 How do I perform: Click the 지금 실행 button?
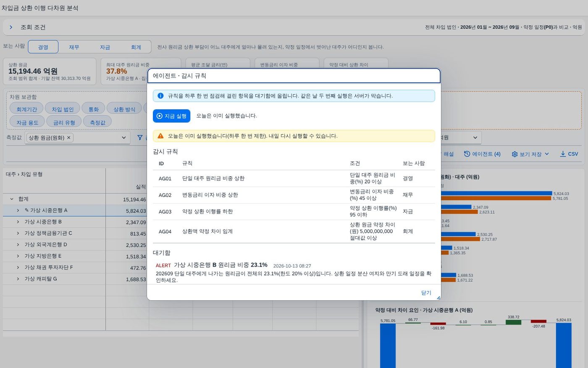click(x=171, y=116)
